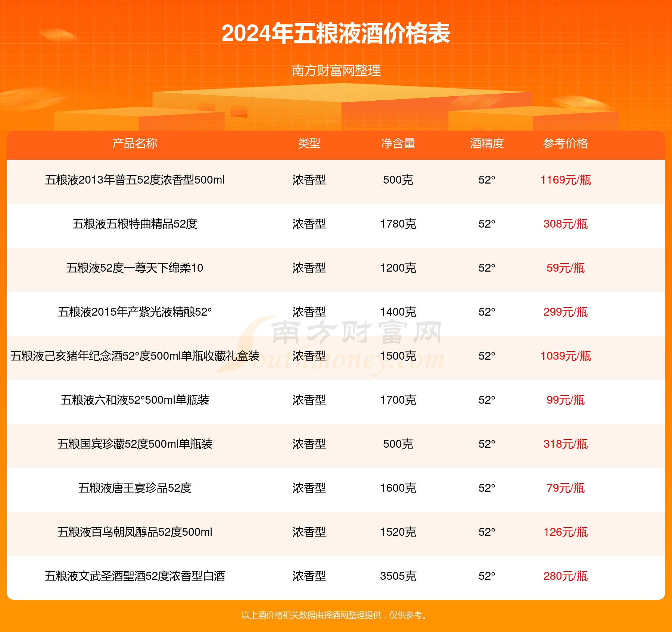This screenshot has width=672, height=632.
Task: Click the 酒精度 column header
Action: (487, 143)
